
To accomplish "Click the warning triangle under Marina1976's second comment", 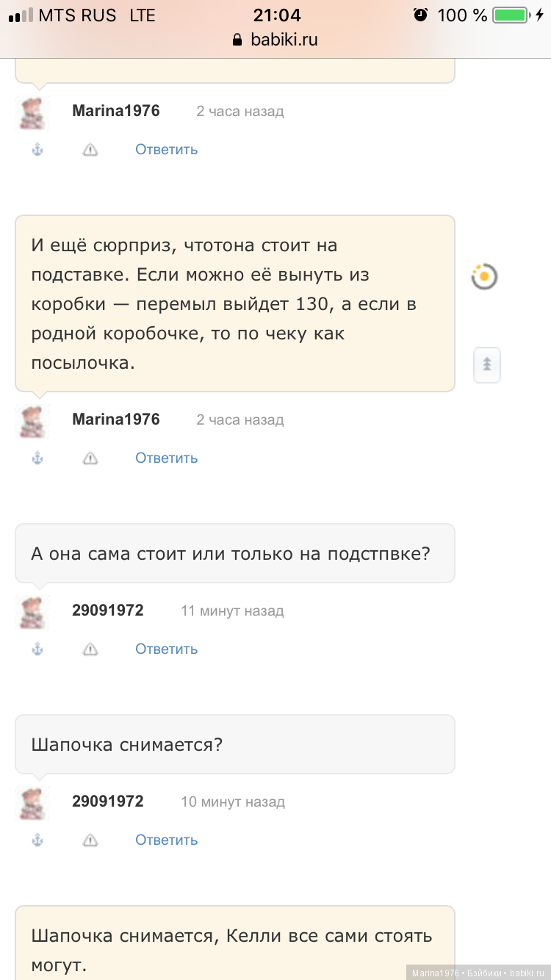I will tap(90, 458).
